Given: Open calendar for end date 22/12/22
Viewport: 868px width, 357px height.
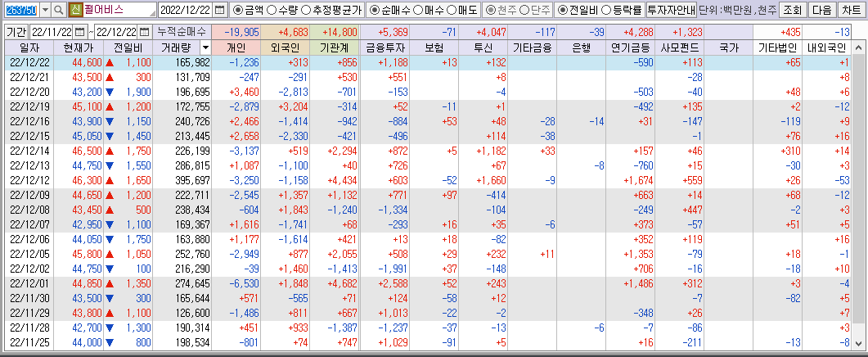Looking at the screenshot, I should [145, 32].
